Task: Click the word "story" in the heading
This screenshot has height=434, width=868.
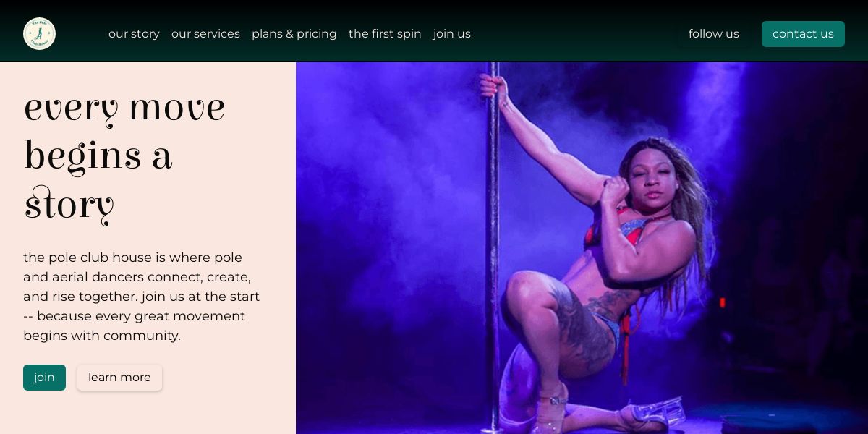Action: (x=69, y=205)
